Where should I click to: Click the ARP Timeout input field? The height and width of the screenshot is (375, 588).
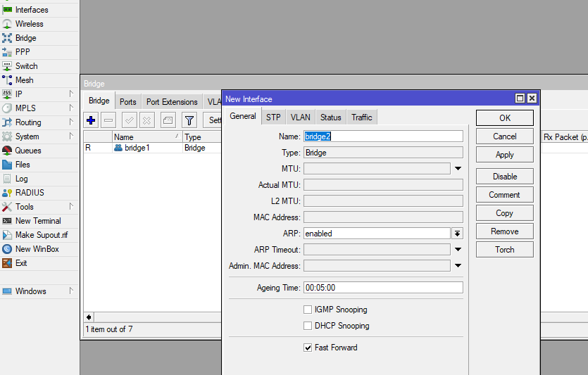(377, 250)
